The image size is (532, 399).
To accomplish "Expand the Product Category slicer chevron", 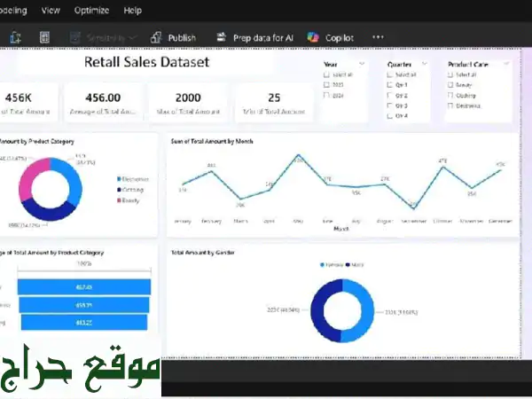I will point(506,64).
